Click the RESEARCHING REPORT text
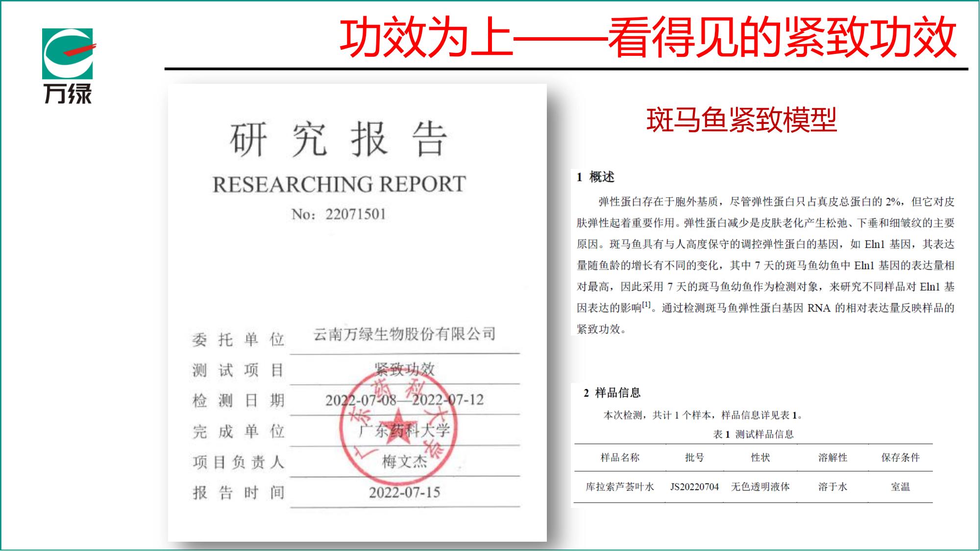 (339, 184)
